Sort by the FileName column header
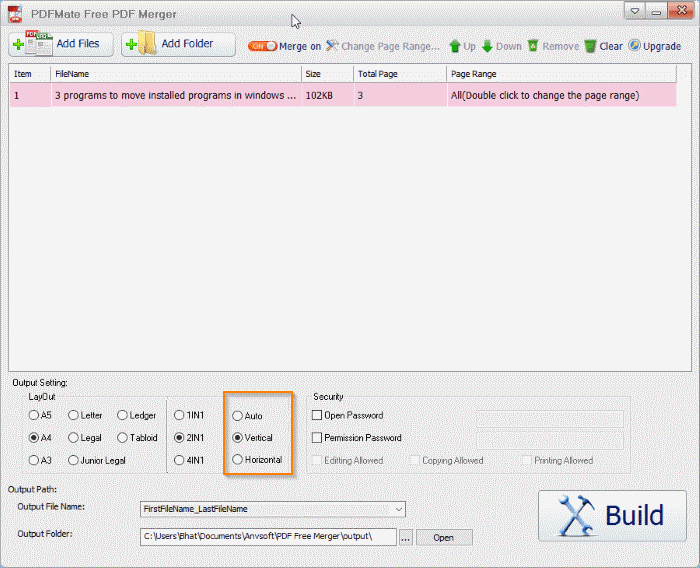 point(176,74)
